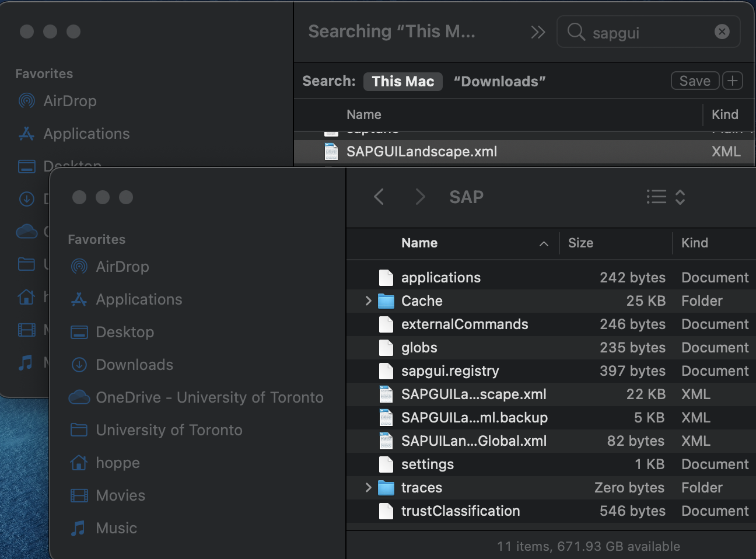Expand the traces folder
The width and height of the screenshot is (756, 559).
(x=368, y=488)
